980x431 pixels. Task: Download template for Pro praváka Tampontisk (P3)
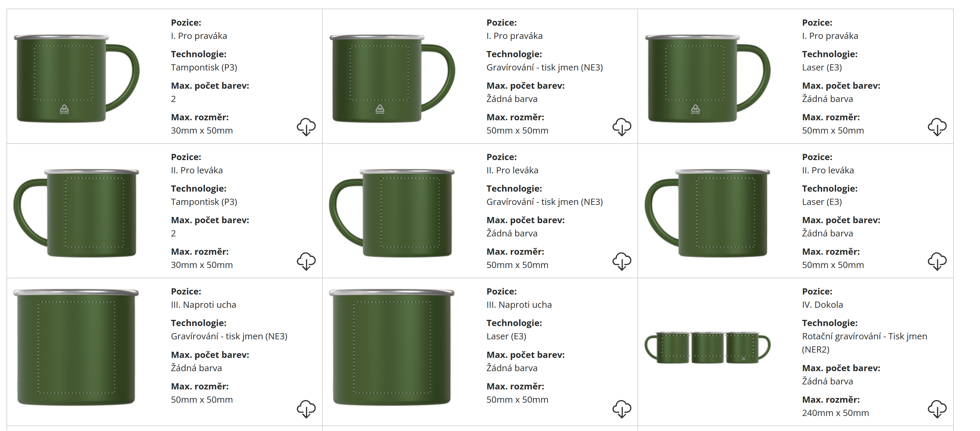[x=306, y=127]
